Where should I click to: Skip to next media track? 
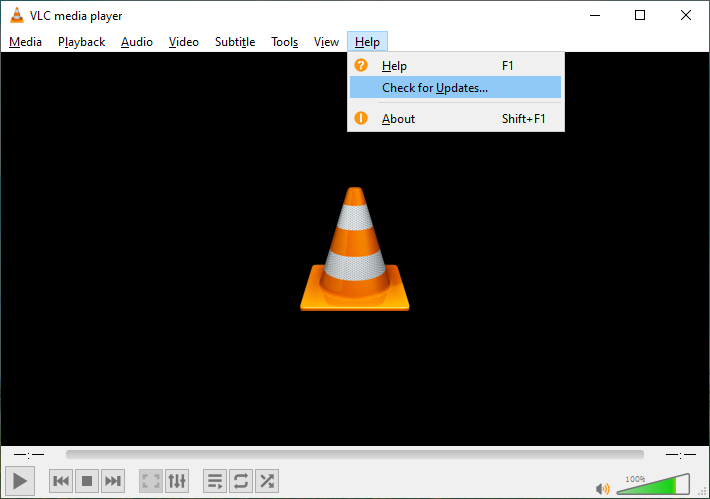click(113, 481)
